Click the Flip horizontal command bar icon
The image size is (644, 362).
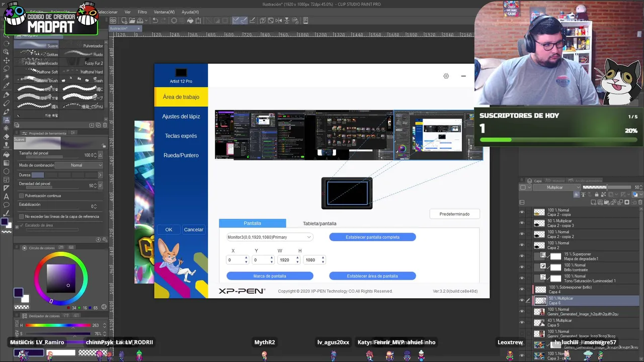click(279, 21)
